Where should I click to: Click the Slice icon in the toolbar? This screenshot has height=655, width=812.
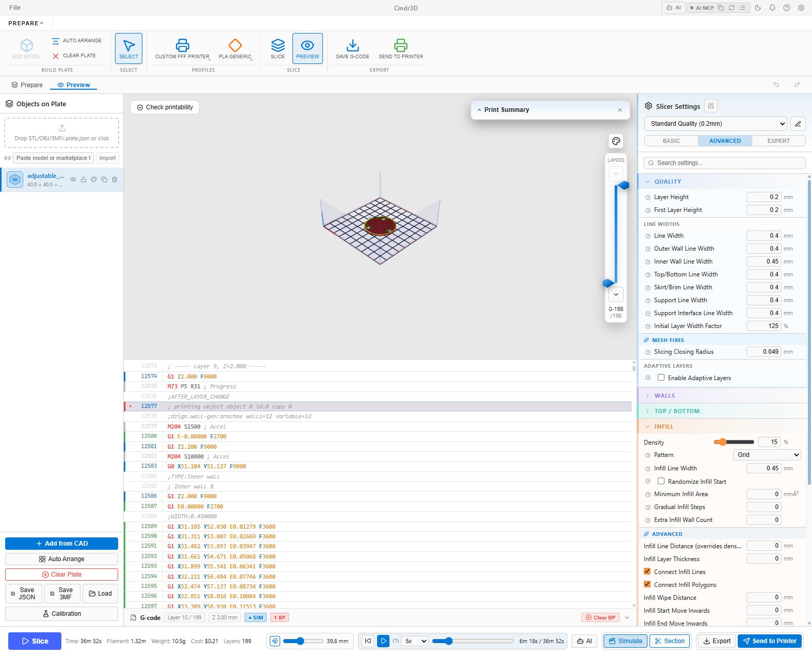tap(278, 48)
